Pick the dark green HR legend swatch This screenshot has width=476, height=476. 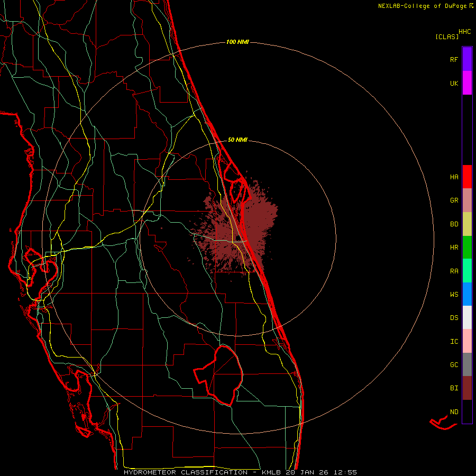coord(467,248)
